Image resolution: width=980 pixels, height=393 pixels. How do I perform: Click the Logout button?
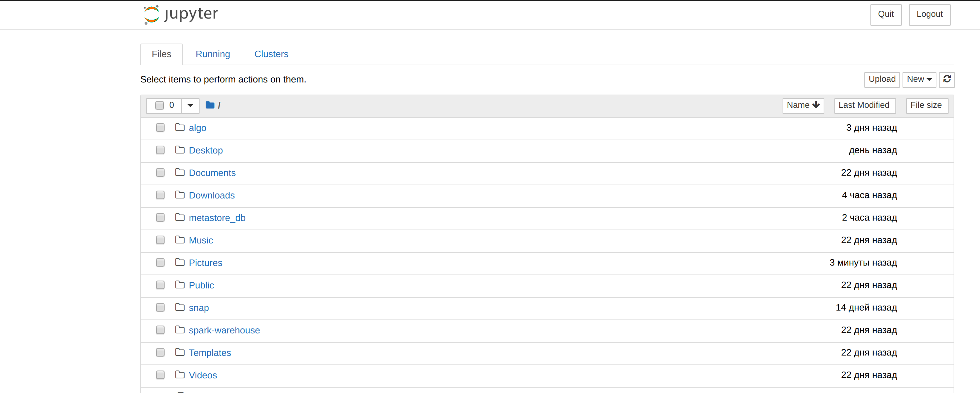tap(929, 15)
